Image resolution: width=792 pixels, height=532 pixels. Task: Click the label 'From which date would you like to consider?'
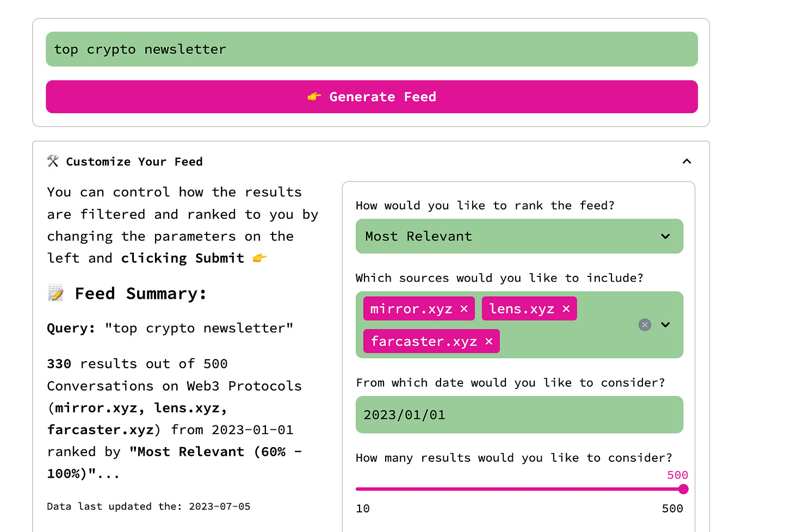pos(510,383)
